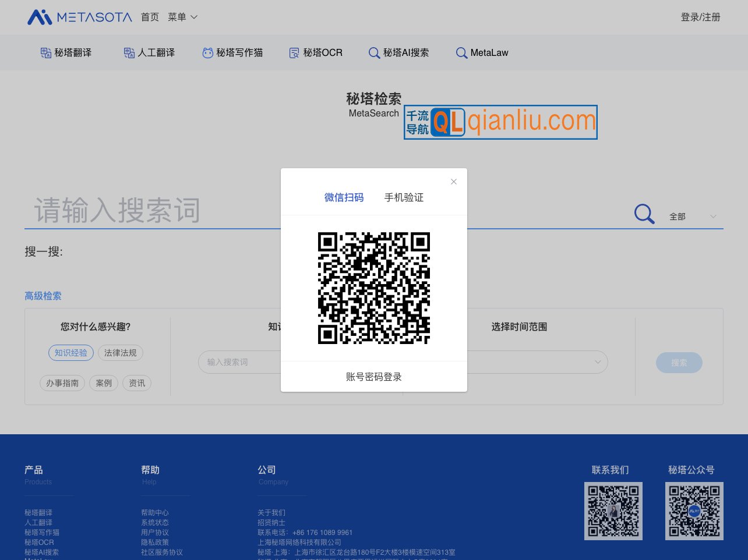This screenshot has height=560, width=748.
Task: Click the 高级检索 advanced search link
Action: click(x=43, y=296)
